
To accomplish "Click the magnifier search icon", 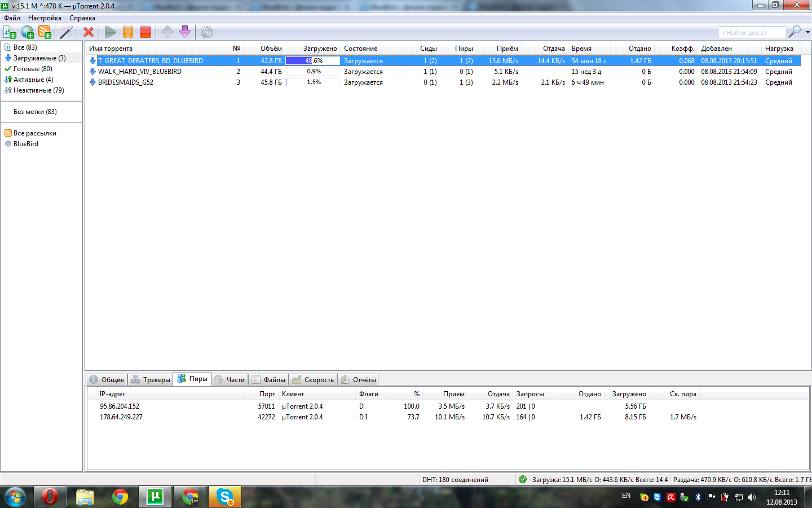I will coord(795,32).
